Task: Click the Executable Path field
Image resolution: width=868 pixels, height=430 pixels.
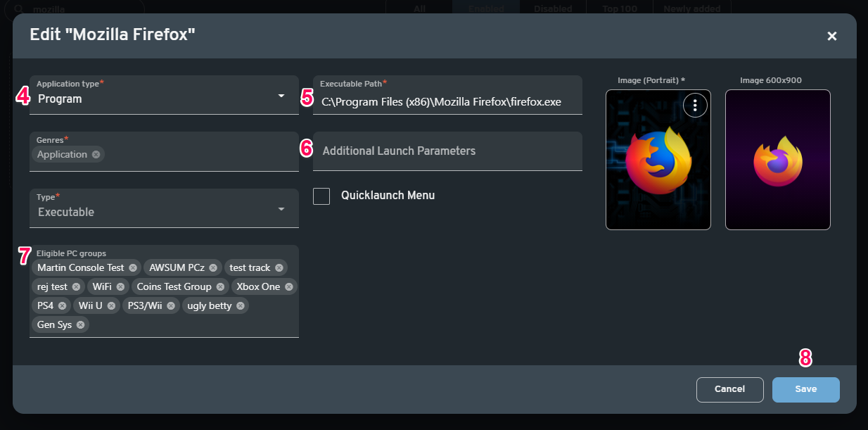Action: tap(447, 95)
